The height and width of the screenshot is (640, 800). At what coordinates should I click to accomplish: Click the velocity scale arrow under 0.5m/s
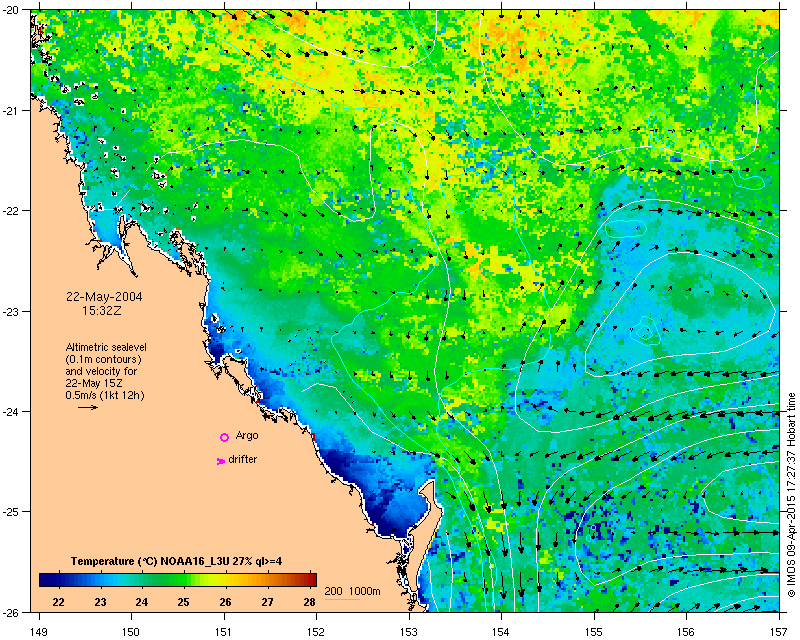(88, 407)
